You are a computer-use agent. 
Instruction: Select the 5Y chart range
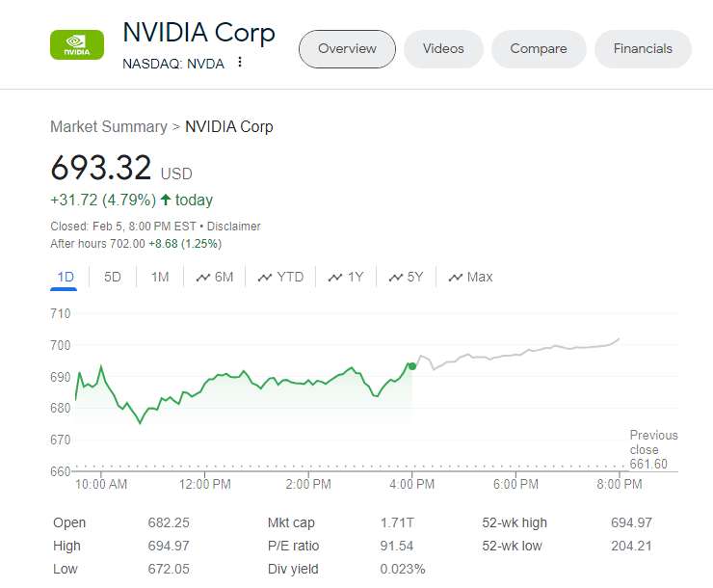[x=406, y=277]
